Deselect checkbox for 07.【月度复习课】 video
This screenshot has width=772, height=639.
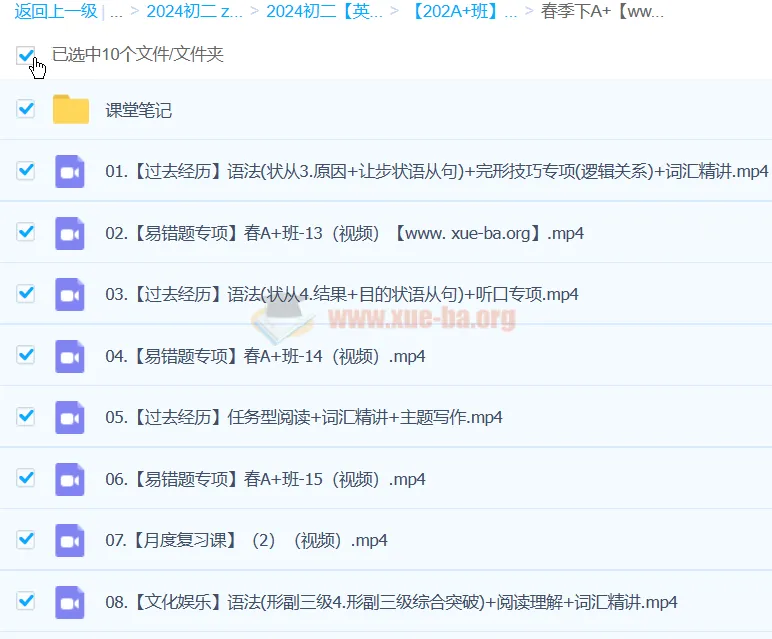(26, 539)
